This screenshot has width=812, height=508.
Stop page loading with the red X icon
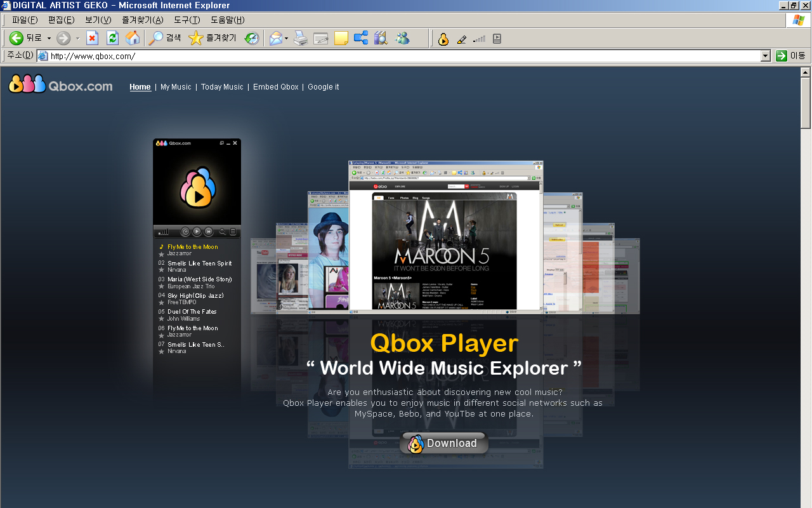tap(92, 38)
